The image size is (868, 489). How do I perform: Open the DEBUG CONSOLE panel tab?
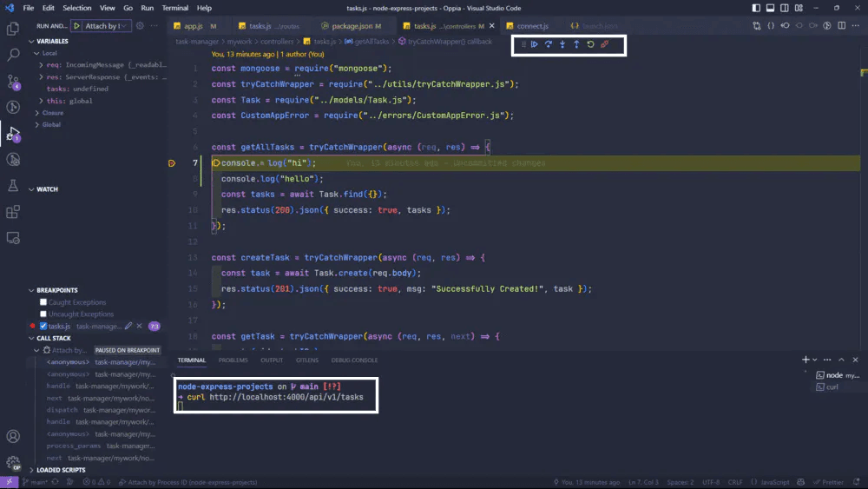pos(354,360)
